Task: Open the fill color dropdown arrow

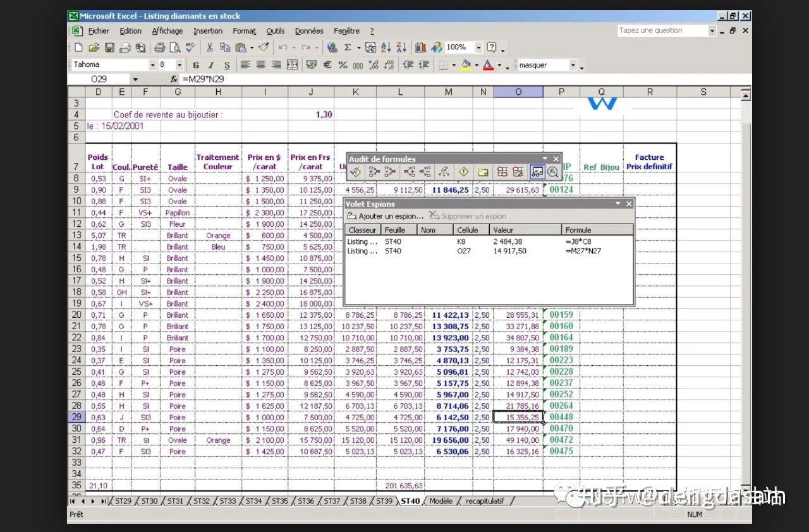Action: (476, 65)
